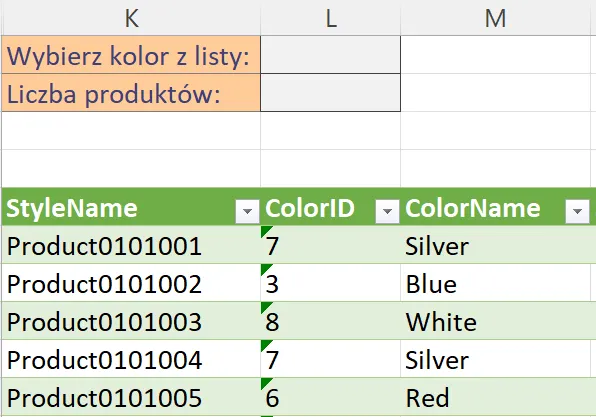The image size is (596, 417).
Task: Click the ColorID cell with value 8
Action: point(330,321)
